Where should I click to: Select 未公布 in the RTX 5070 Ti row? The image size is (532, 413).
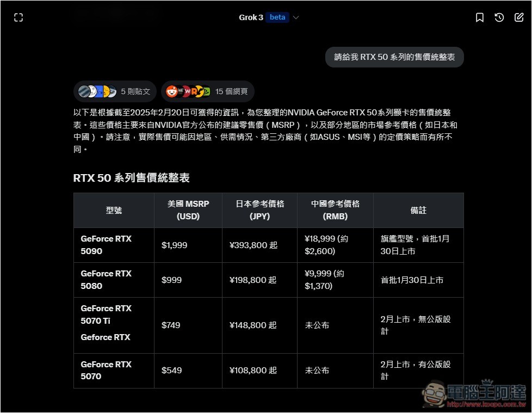[x=335, y=325]
